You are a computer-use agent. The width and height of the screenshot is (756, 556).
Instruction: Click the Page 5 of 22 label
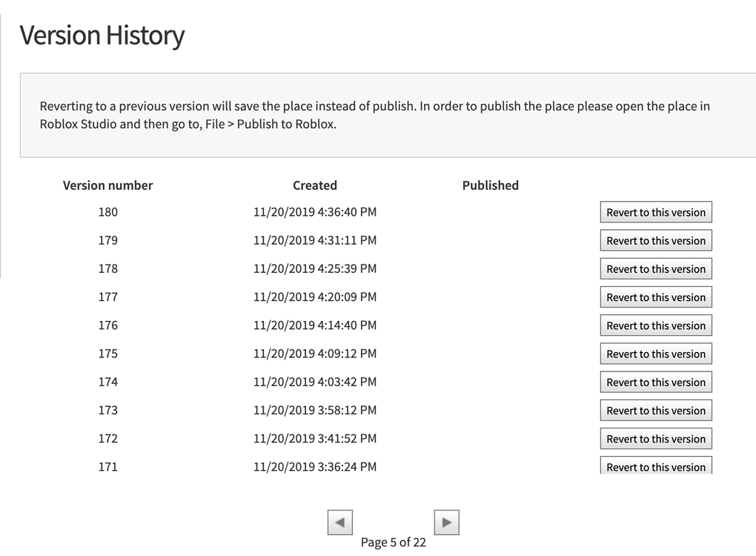[394, 543]
